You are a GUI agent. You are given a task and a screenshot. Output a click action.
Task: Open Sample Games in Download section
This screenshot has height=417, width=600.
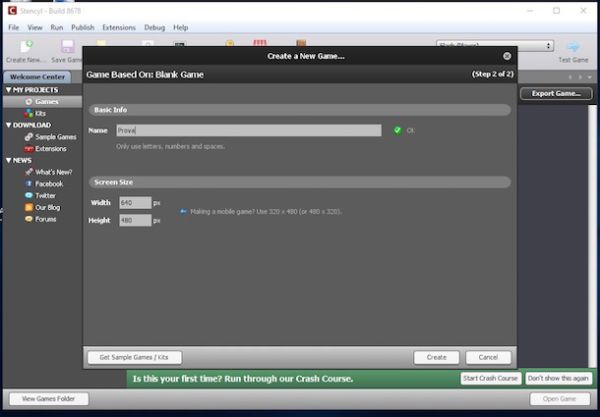[54, 137]
